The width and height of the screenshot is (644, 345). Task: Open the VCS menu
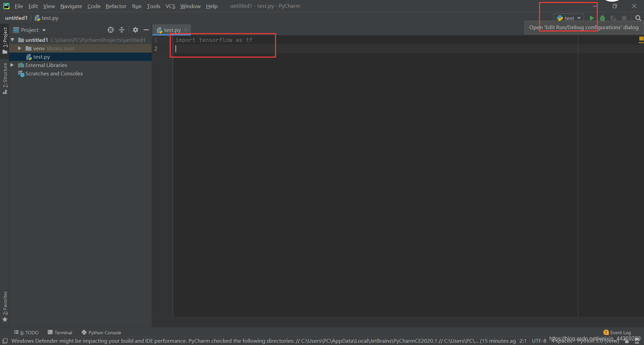(170, 6)
